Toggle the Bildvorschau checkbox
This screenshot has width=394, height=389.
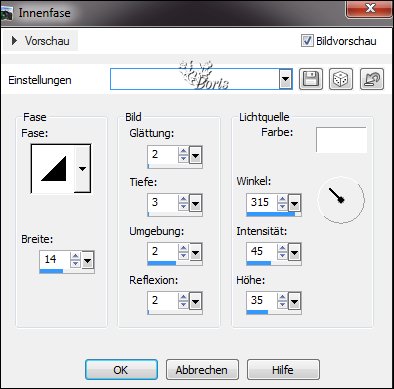click(307, 41)
